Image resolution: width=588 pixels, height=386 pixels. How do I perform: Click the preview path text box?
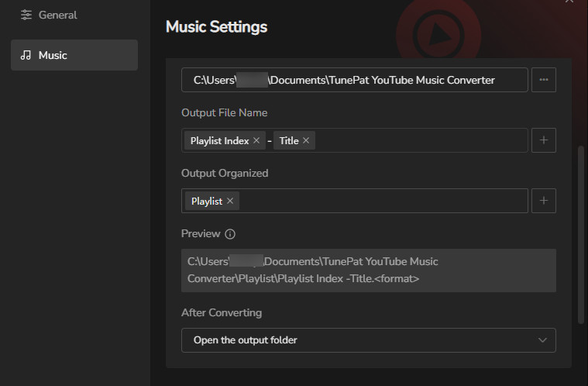tap(368, 271)
